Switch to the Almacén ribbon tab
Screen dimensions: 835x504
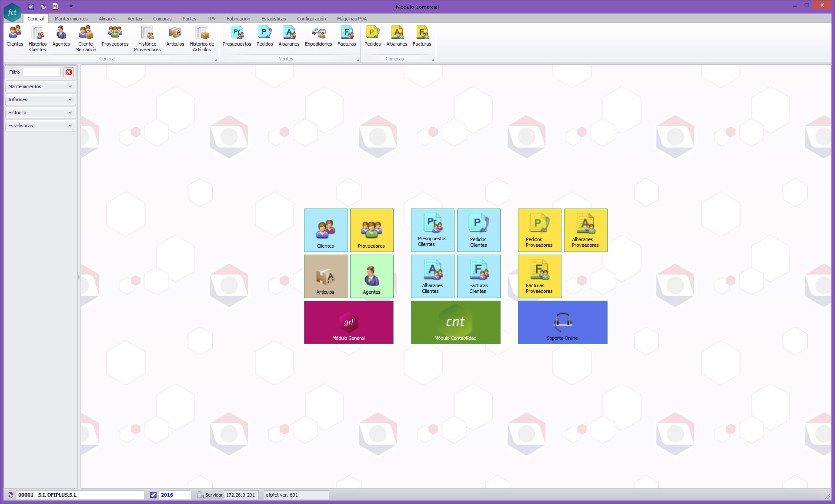[107, 19]
